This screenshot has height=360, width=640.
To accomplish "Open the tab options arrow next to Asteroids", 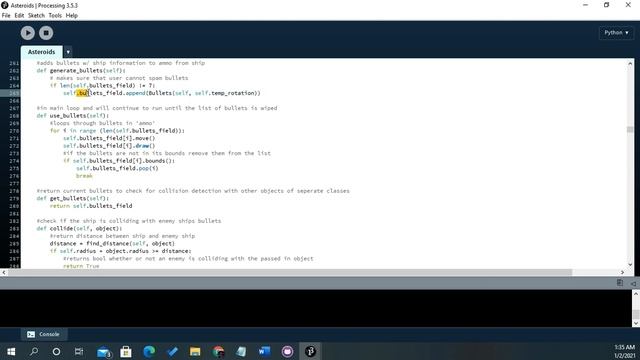I will [68, 52].
